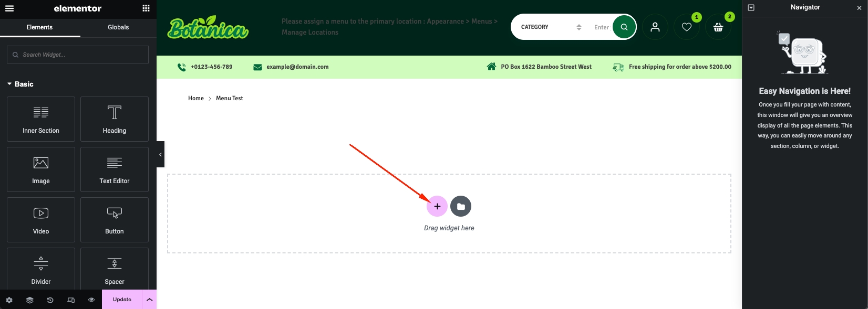Collapse the Elementor side panel
The width and height of the screenshot is (868, 309).
click(x=160, y=155)
